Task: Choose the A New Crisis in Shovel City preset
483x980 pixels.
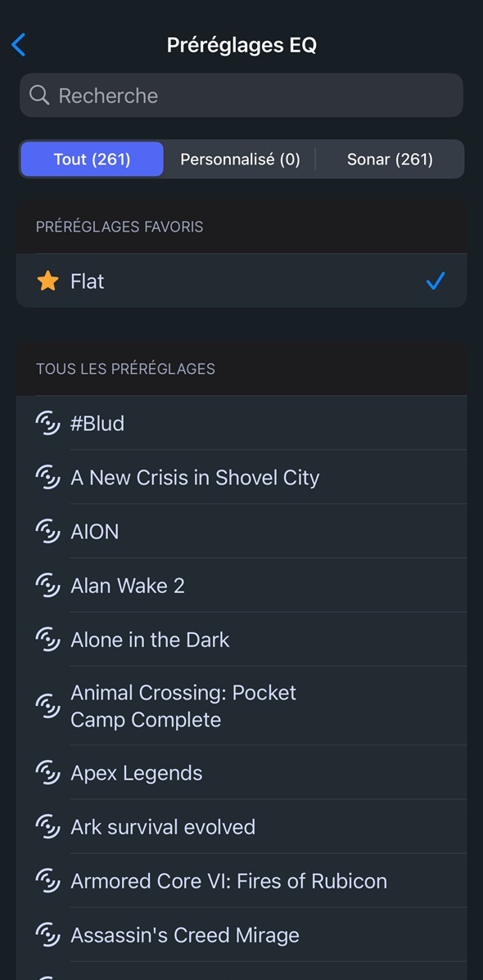Action: [241, 478]
